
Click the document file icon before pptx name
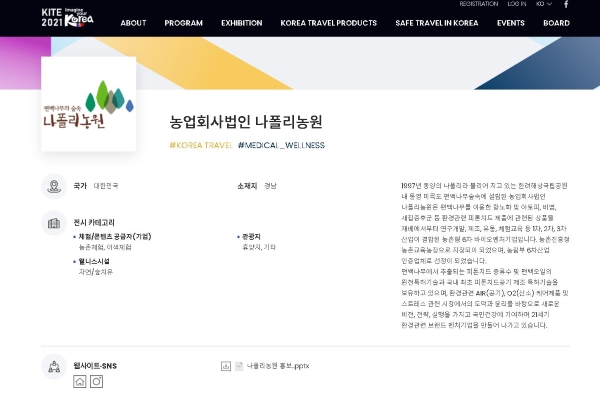[239, 366]
